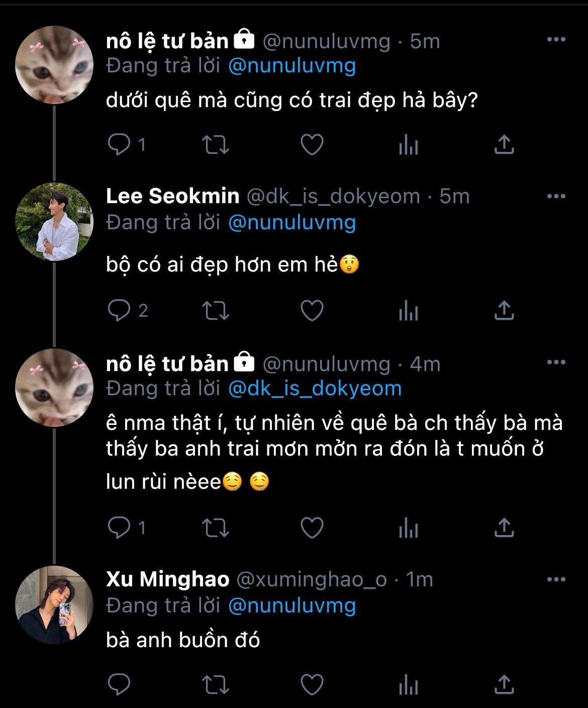The width and height of the screenshot is (588, 708).
Task: Like Lee Seokmin's tweet
Action: (x=312, y=311)
